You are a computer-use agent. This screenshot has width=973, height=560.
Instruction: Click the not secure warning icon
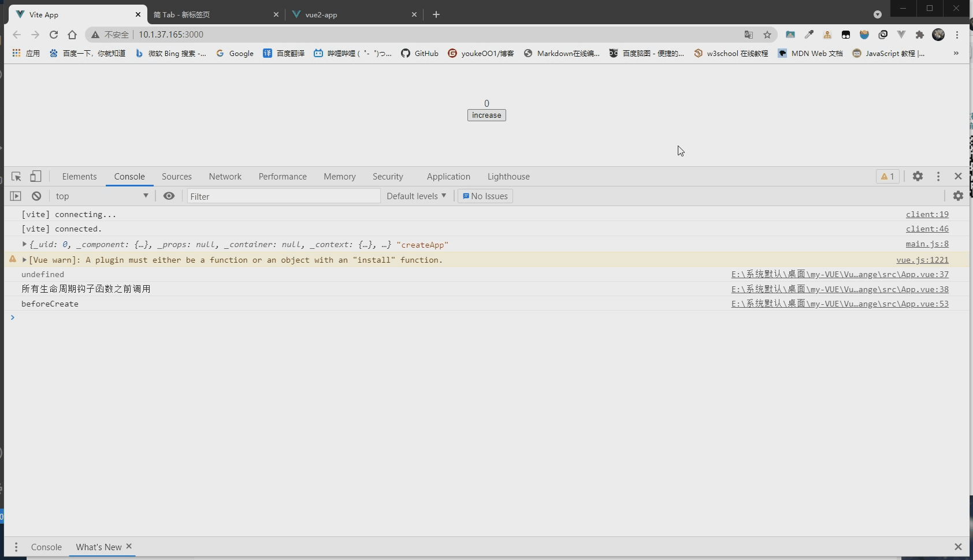pos(95,35)
